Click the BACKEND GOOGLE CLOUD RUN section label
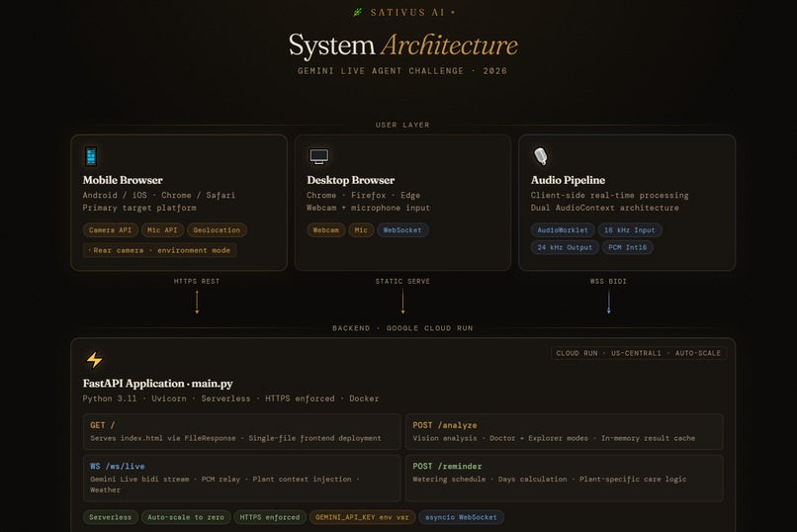 tap(402, 328)
